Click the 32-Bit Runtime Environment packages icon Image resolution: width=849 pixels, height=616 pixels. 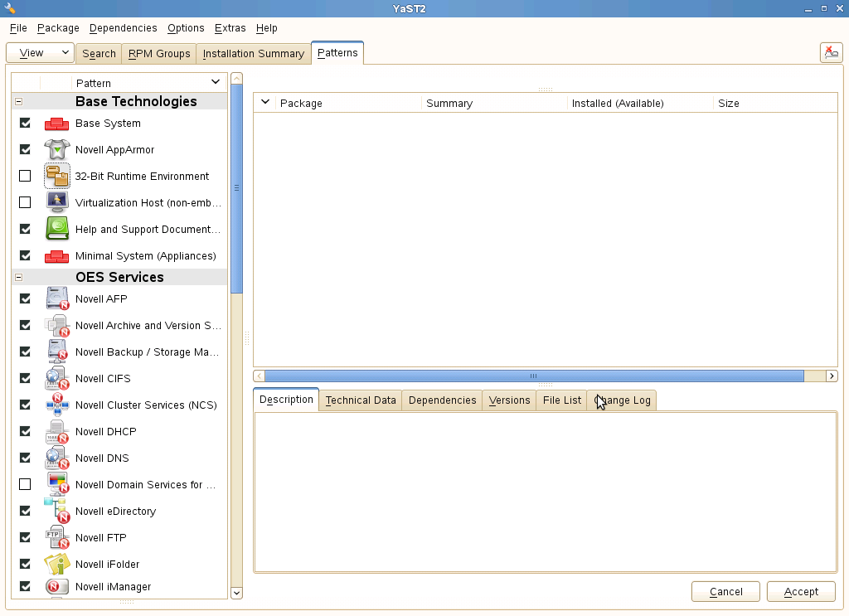[x=56, y=176]
